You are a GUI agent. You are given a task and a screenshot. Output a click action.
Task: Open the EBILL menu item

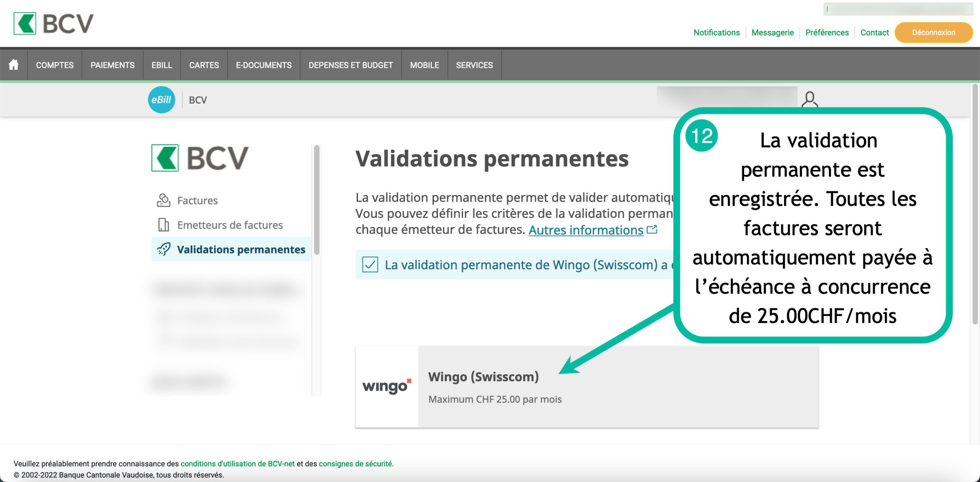click(162, 65)
